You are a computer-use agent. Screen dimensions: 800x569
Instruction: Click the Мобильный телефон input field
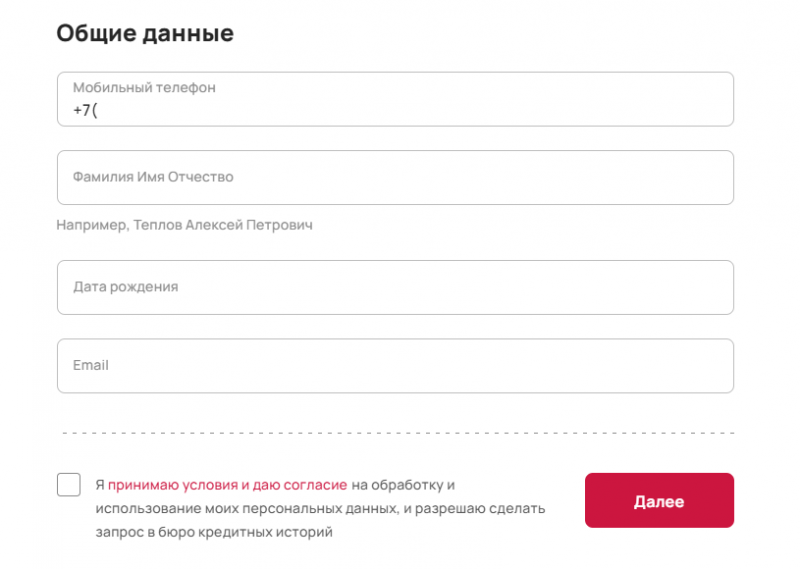395,100
